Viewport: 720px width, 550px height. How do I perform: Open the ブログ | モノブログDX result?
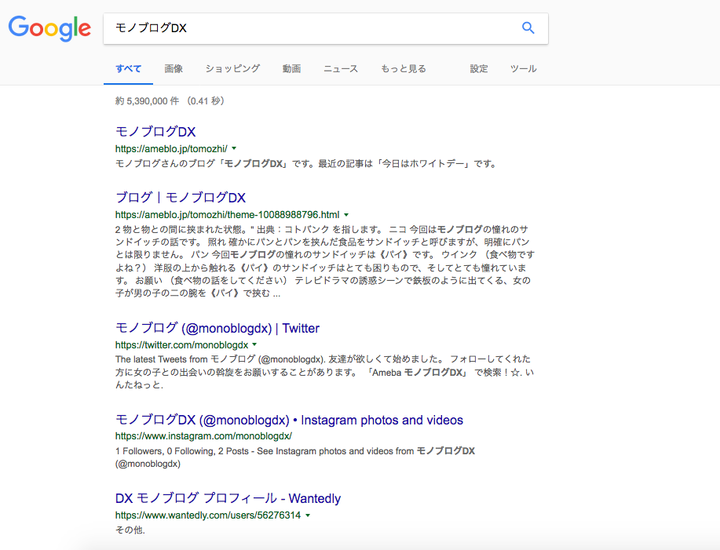180,197
